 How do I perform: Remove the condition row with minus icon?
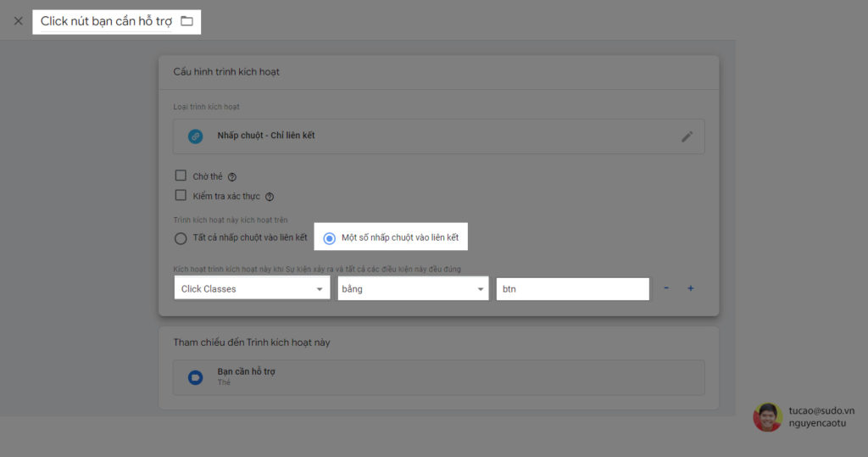click(x=666, y=288)
